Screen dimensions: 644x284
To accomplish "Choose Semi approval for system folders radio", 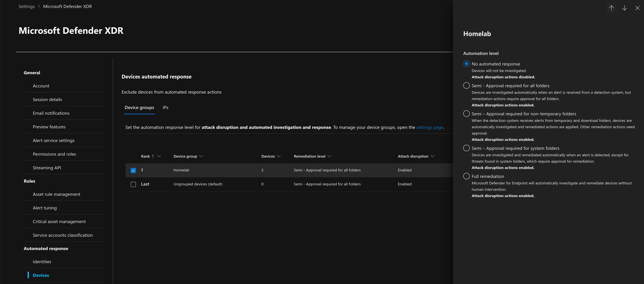I will click(x=466, y=148).
